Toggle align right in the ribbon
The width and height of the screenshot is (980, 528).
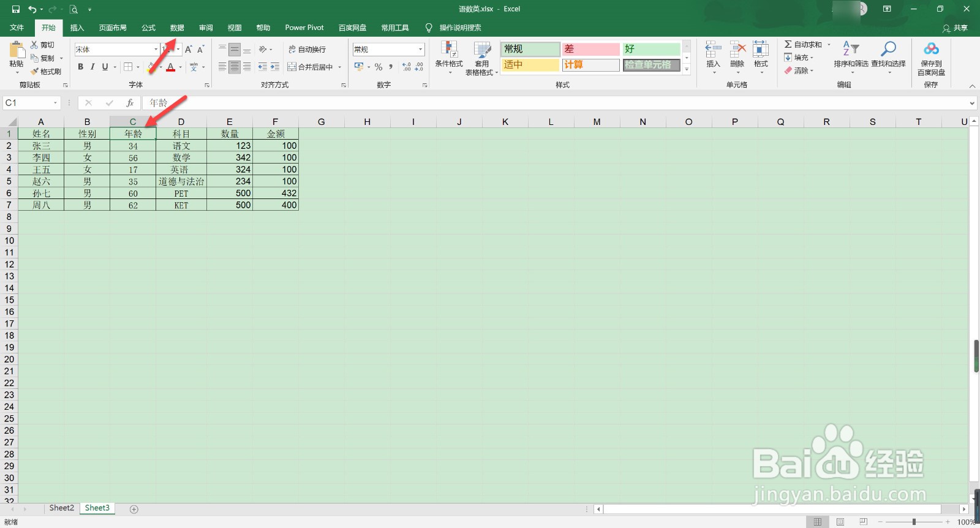point(247,67)
